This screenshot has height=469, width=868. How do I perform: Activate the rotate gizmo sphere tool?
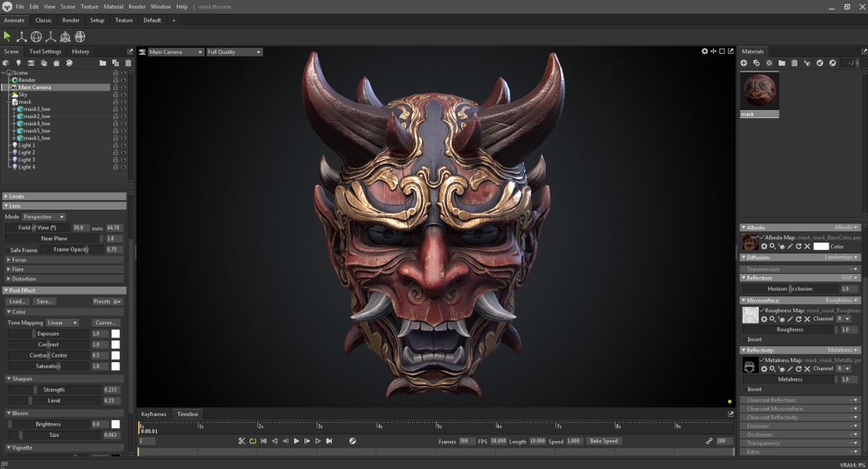point(36,36)
